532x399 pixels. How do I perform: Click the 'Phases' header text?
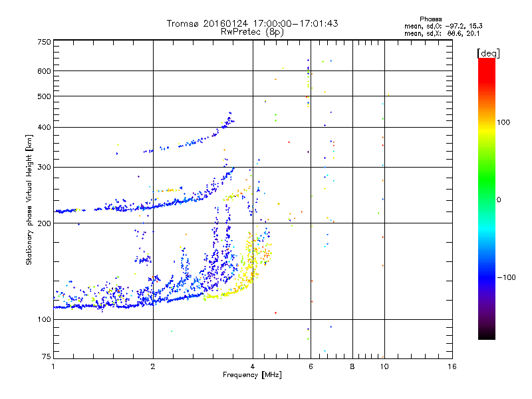tap(430, 19)
